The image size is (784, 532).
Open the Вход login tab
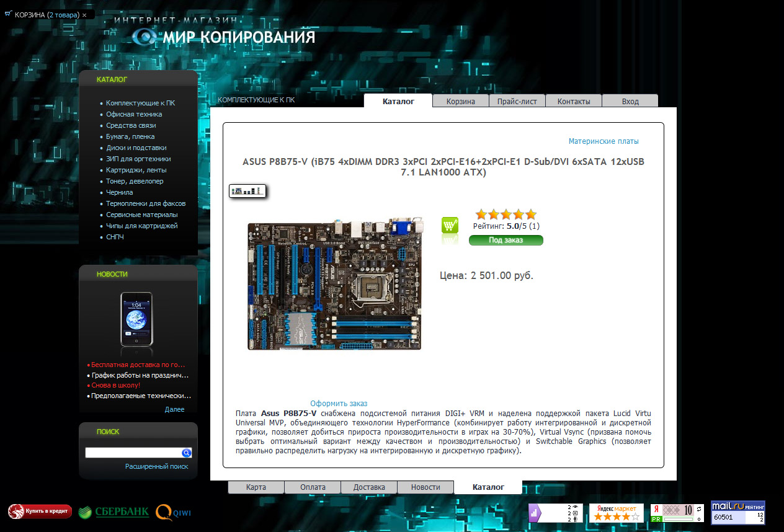(630, 101)
